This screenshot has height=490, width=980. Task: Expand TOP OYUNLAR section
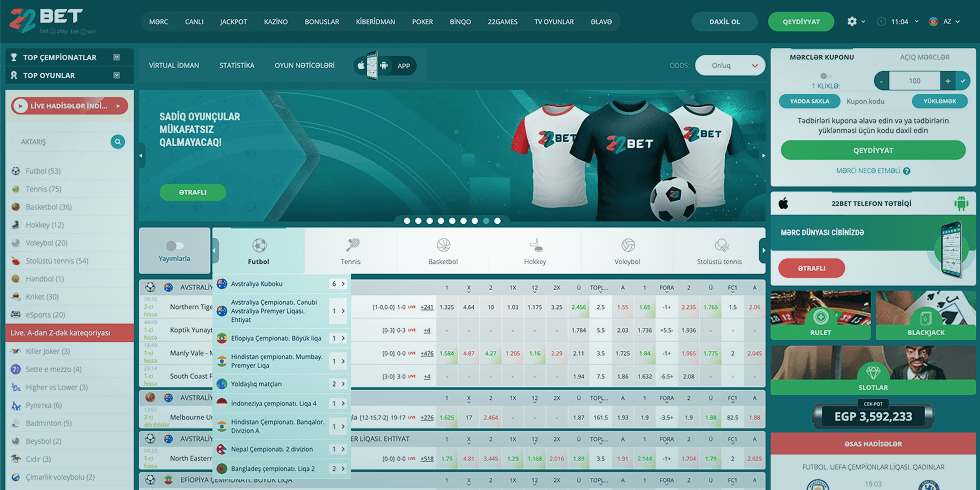coord(117,76)
